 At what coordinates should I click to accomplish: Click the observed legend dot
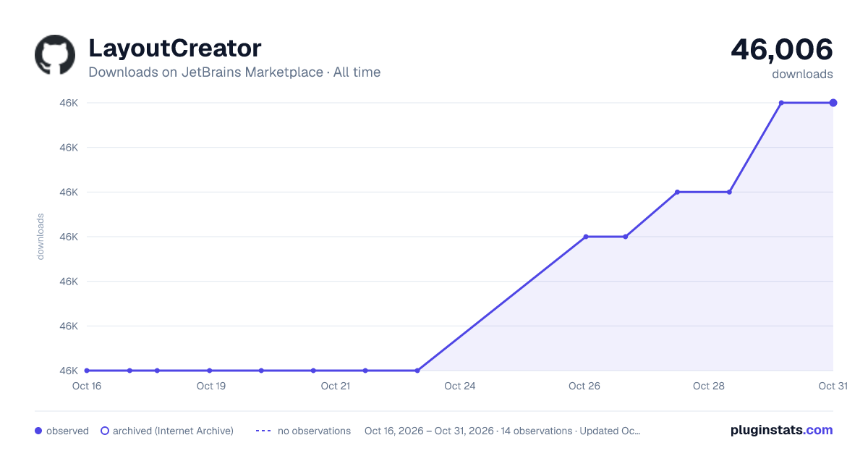(38, 431)
